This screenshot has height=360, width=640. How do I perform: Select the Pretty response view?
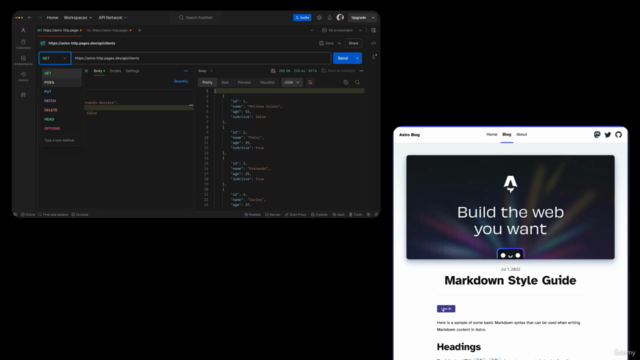(207, 82)
